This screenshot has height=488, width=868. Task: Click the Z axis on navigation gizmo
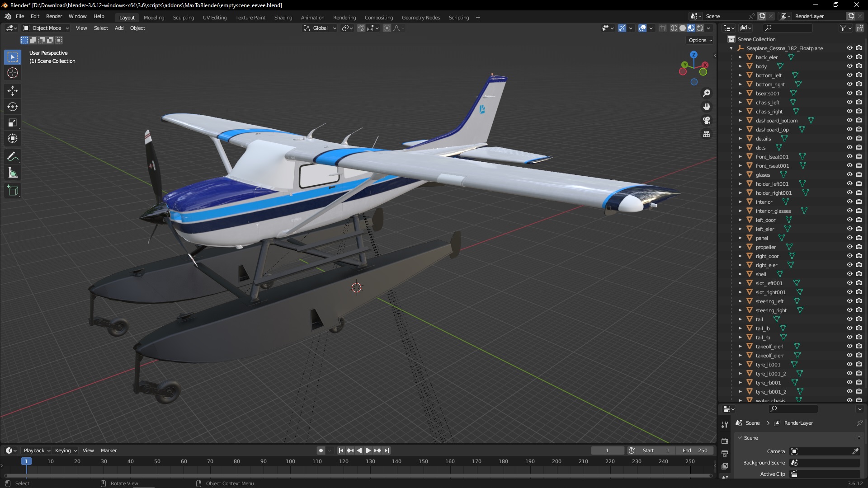[x=693, y=54]
